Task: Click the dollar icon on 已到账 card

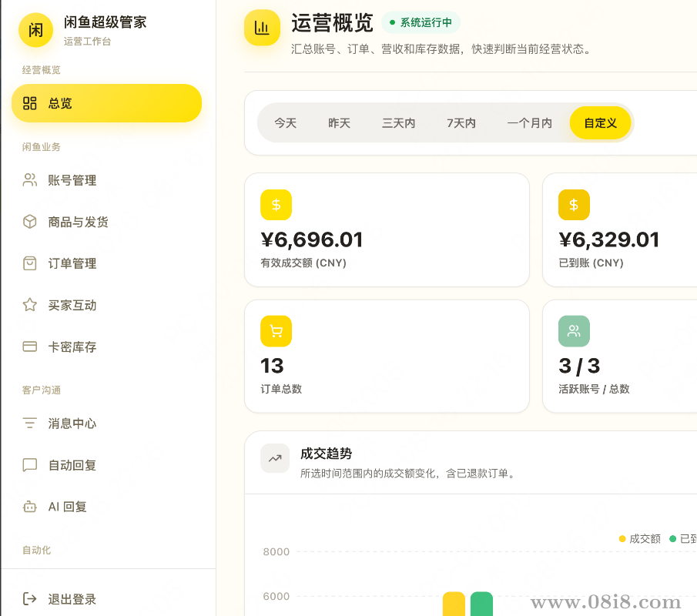Action: click(574, 205)
